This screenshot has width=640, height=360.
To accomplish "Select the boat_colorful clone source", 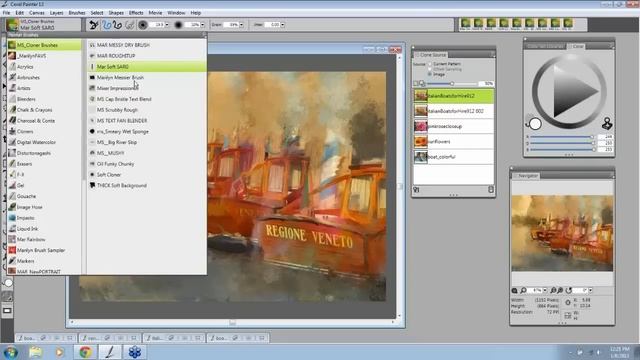I will click(453, 157).
